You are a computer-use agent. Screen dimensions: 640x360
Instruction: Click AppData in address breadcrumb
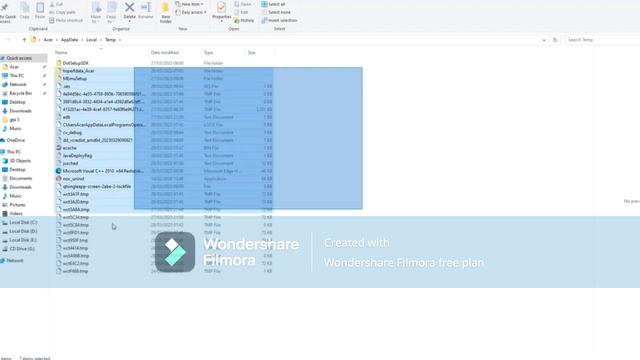[x=69, y=40]
